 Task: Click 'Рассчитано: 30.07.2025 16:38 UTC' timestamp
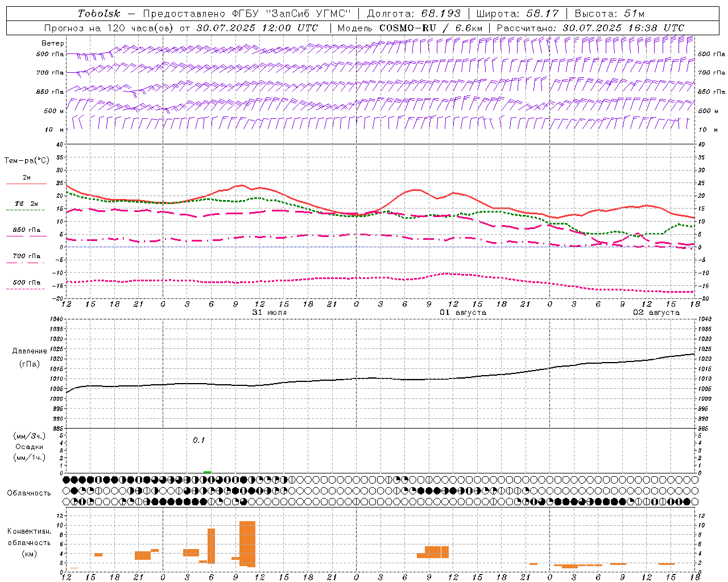point(590,28)
